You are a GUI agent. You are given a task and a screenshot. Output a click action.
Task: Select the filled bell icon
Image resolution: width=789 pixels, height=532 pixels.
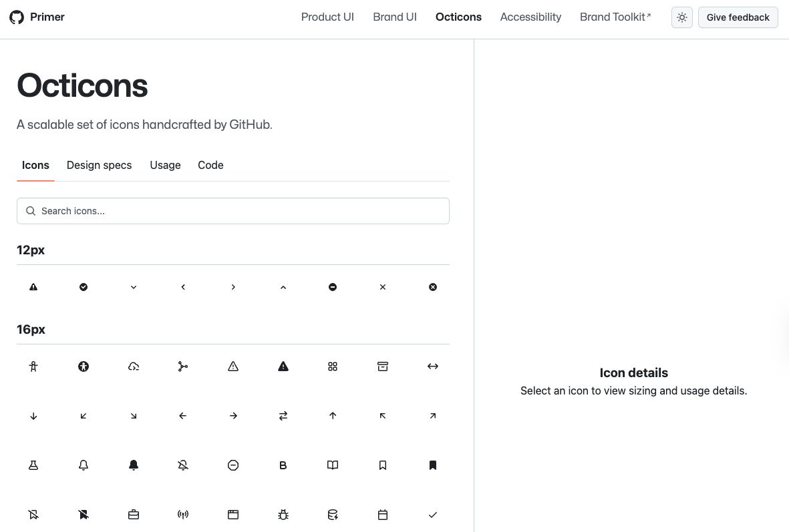pos(134,465)
